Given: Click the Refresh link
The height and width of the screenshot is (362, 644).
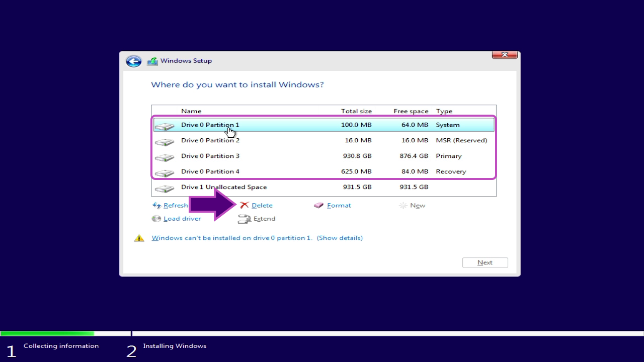Looking at the screenshot, I should click(x=176, y=206).
